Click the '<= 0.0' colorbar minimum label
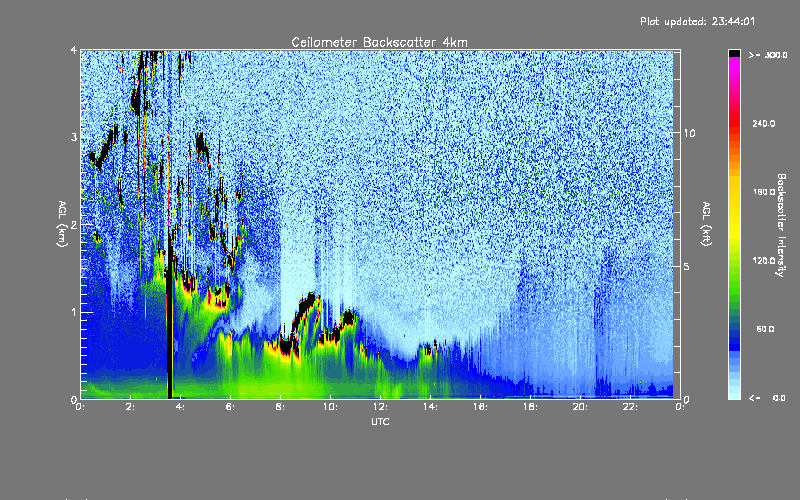The height and width of the screenshot is (500, 800). [x=768, y=398]
